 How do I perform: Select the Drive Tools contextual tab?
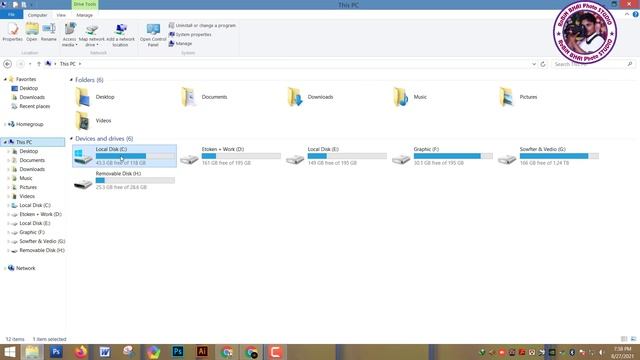click(85, 4)
